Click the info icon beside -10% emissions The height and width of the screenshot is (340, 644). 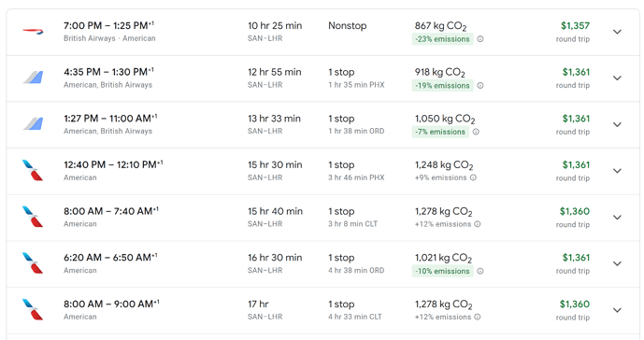480,271
